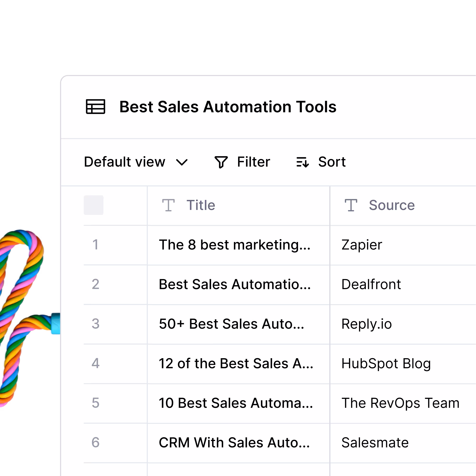The width and height of the screenshot is (476, 476).
Task: Click the Best Sales Automation Tools title
Action: (228, 107)
